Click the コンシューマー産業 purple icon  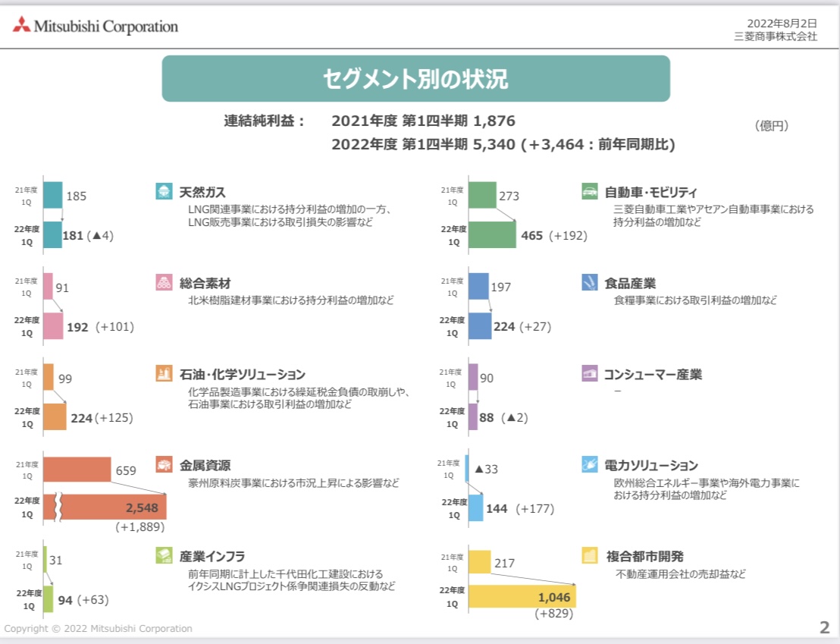pyautogui.click(x=590, y=374)
